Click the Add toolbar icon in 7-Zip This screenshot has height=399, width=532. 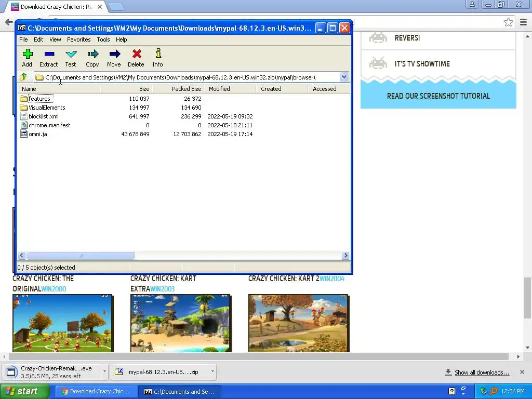pos(28,54)
